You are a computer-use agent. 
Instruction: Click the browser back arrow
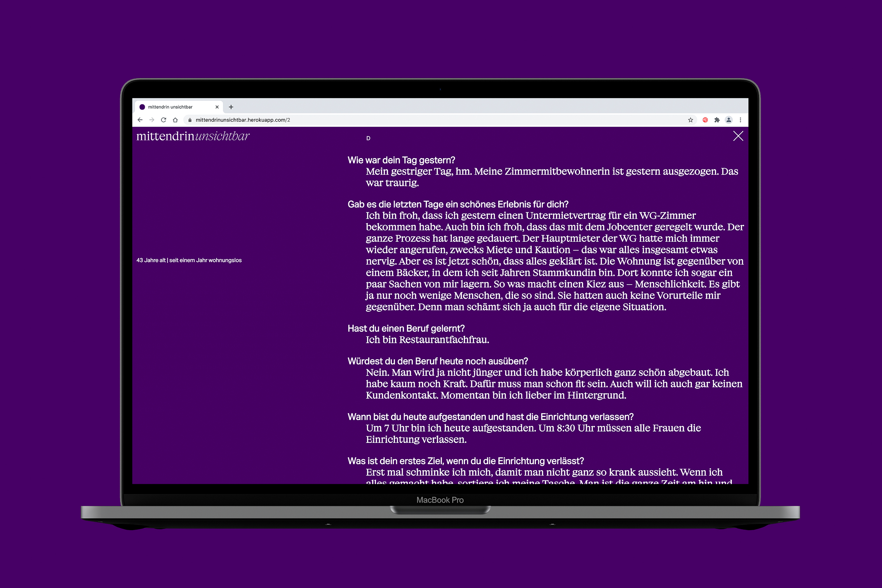click(140, 120)
